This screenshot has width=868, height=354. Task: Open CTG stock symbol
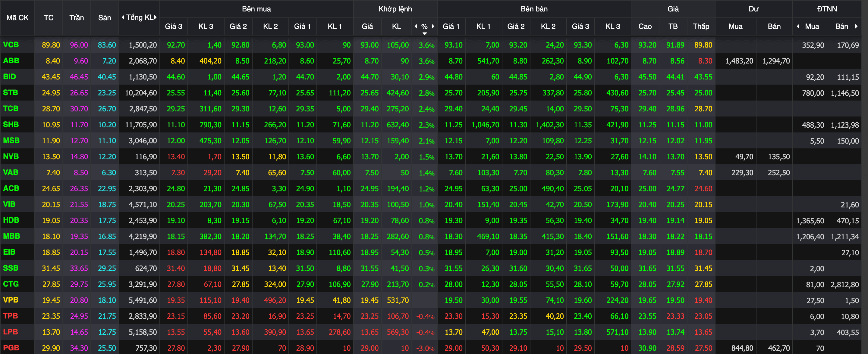(11, 284)
